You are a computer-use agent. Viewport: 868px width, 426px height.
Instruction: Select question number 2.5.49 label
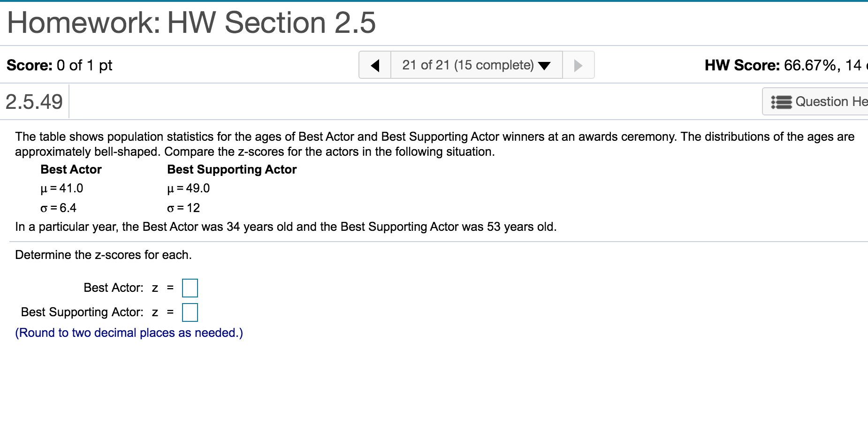[34, 102]
